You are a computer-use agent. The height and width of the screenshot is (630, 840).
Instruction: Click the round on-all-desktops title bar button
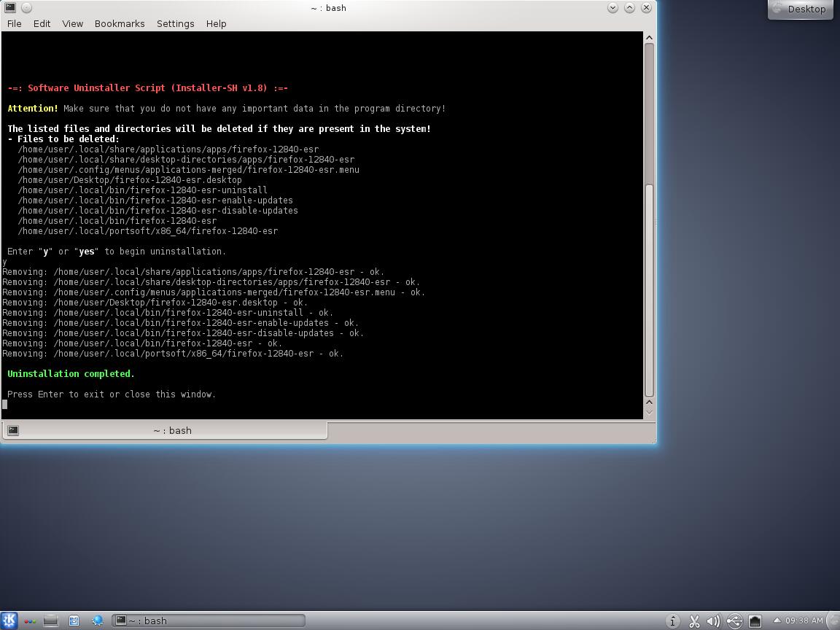click(26, 7)
